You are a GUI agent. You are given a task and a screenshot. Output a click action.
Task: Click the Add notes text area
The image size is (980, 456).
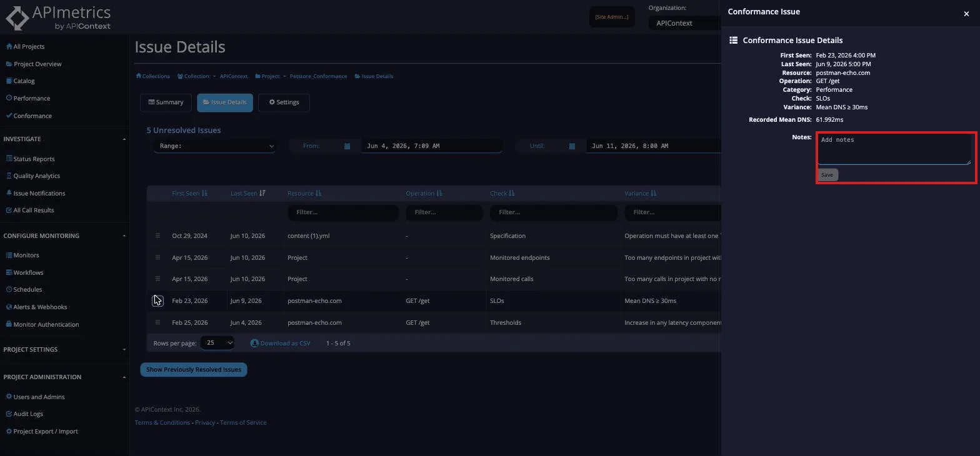[x=894, y=149]
